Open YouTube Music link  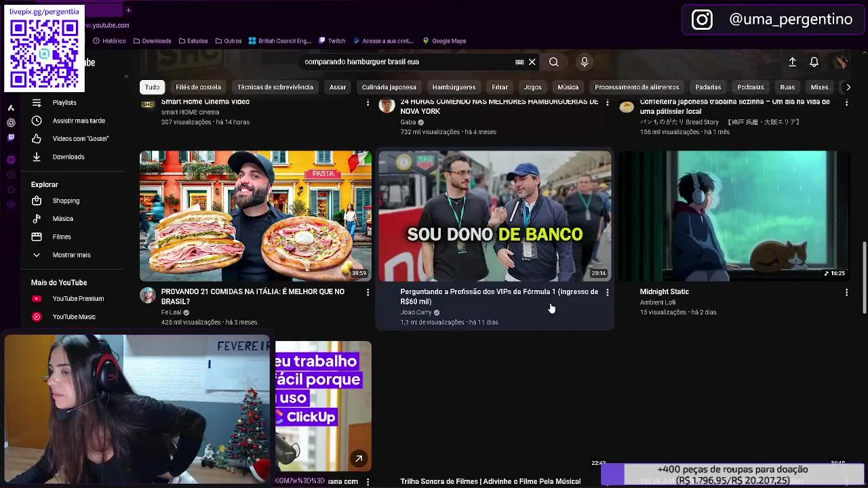point(73,317)
